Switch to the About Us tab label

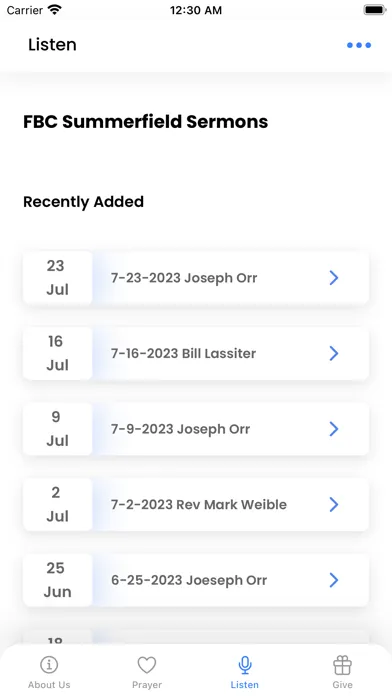[49, 685]
